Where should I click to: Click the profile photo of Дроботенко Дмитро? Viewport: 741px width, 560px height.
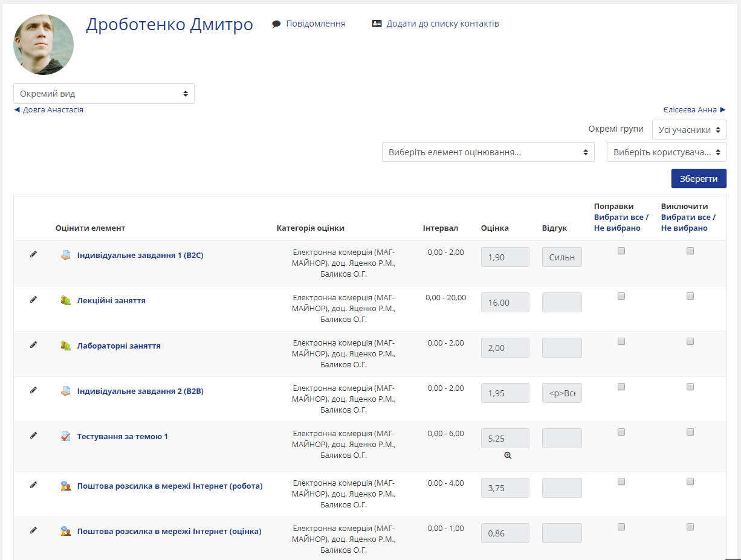click(x=44, y=45)
